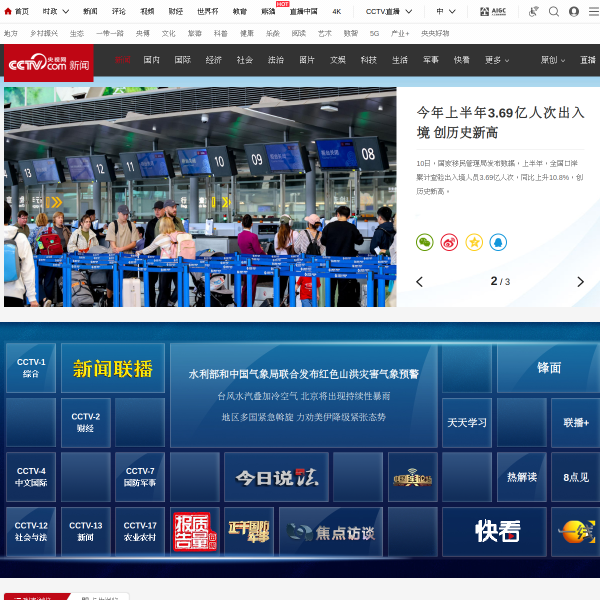Open the CCTV-2 财经 channel tile
This screenshot has width=600, height=600.
pos(86,422)
